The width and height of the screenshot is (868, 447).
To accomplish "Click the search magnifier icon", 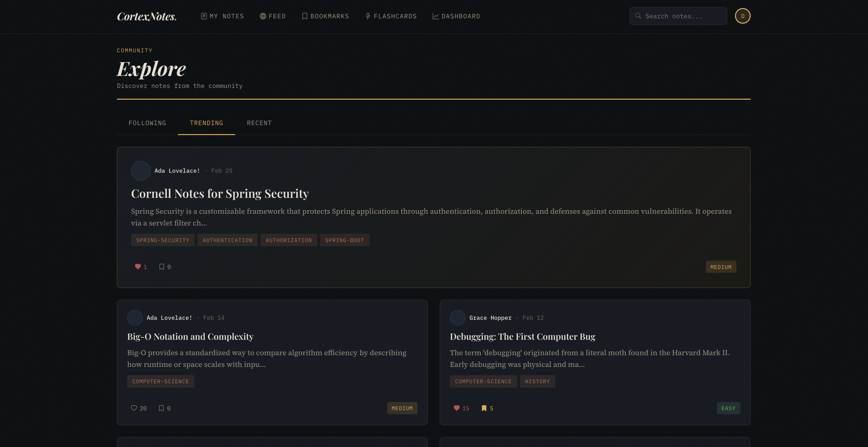I will 638,16.
